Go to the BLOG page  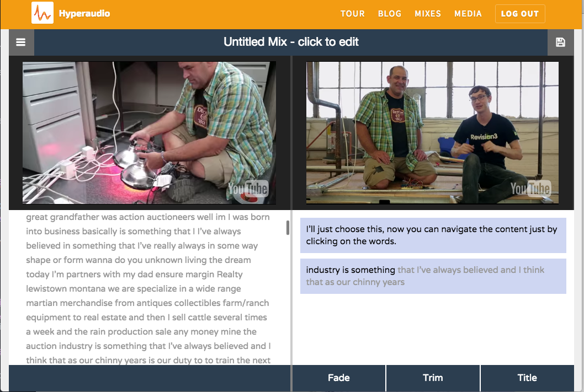390,14
